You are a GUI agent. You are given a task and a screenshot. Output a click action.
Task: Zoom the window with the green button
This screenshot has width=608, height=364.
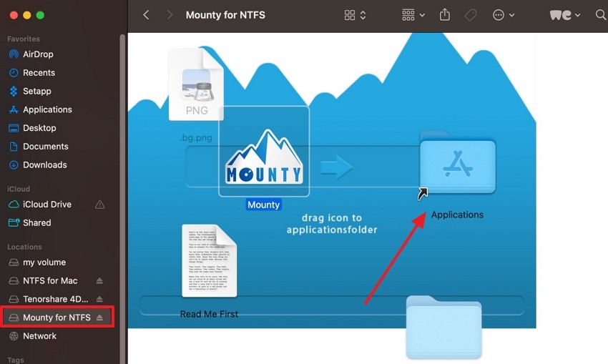(x=40, y=15)
